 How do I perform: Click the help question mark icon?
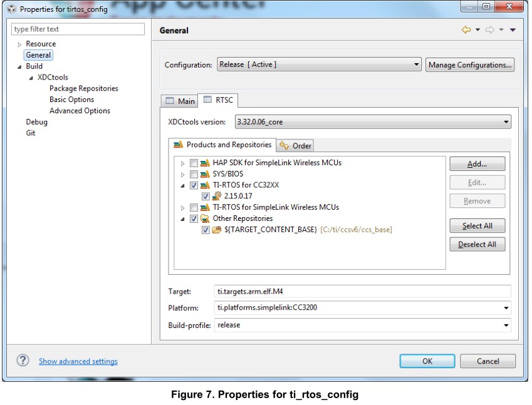point(23,361)
